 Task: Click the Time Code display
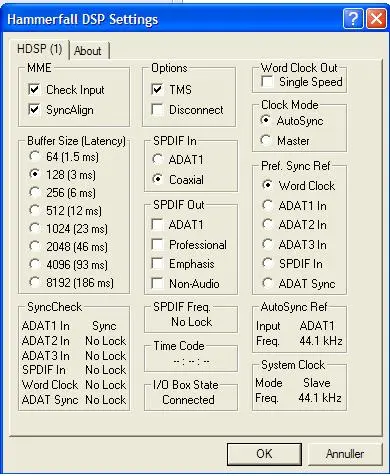tap(191, 361)
